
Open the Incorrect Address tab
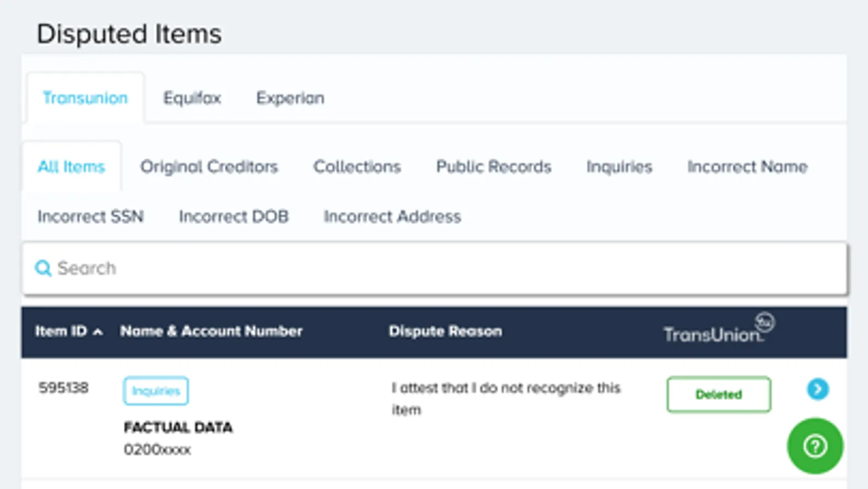point(392,216)
